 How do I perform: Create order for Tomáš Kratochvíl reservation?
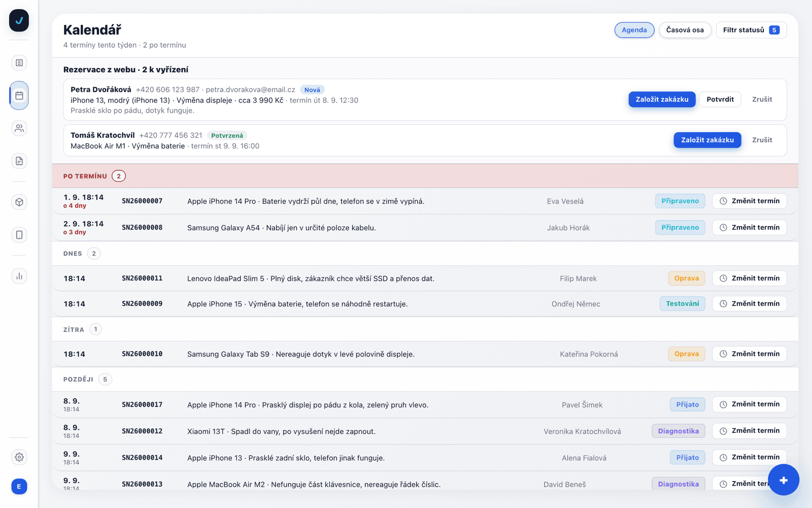707,140
